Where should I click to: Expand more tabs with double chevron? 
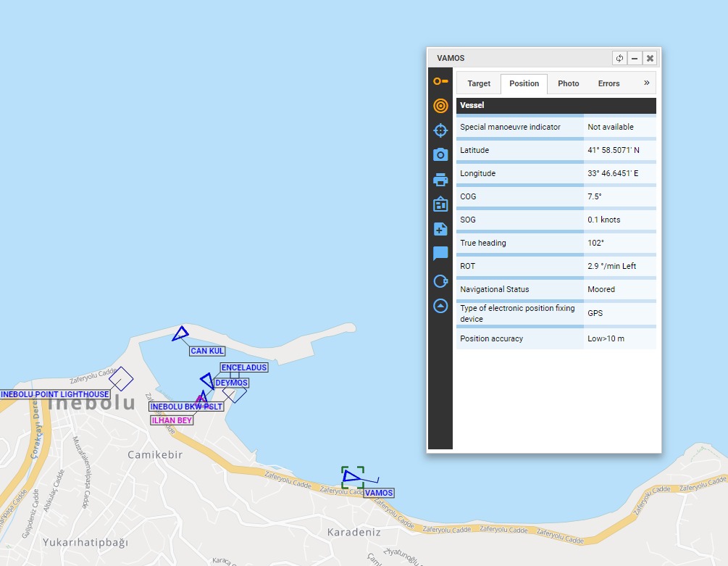[646, 83]
